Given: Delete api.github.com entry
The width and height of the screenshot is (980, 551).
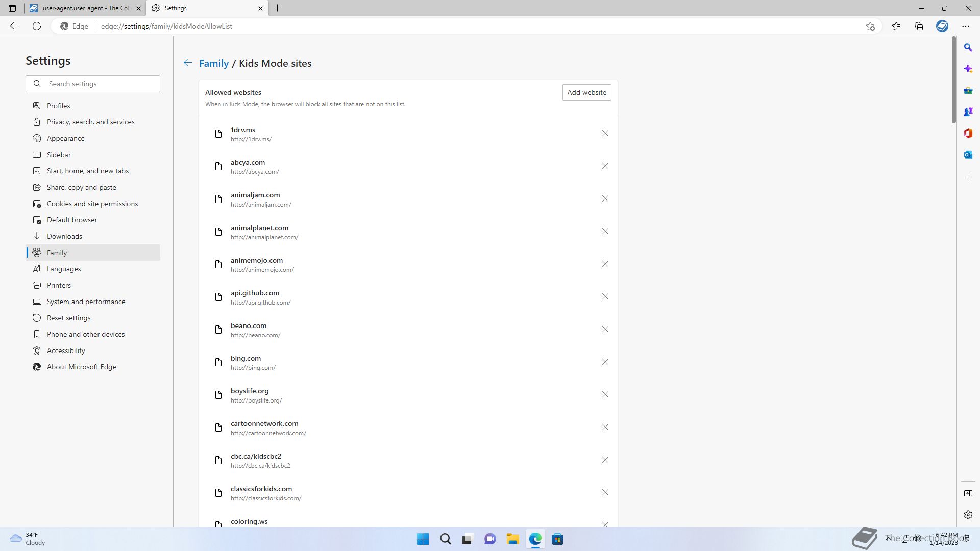Looking at the screenshot, I should pyautogui.click(x=605, y=296).
